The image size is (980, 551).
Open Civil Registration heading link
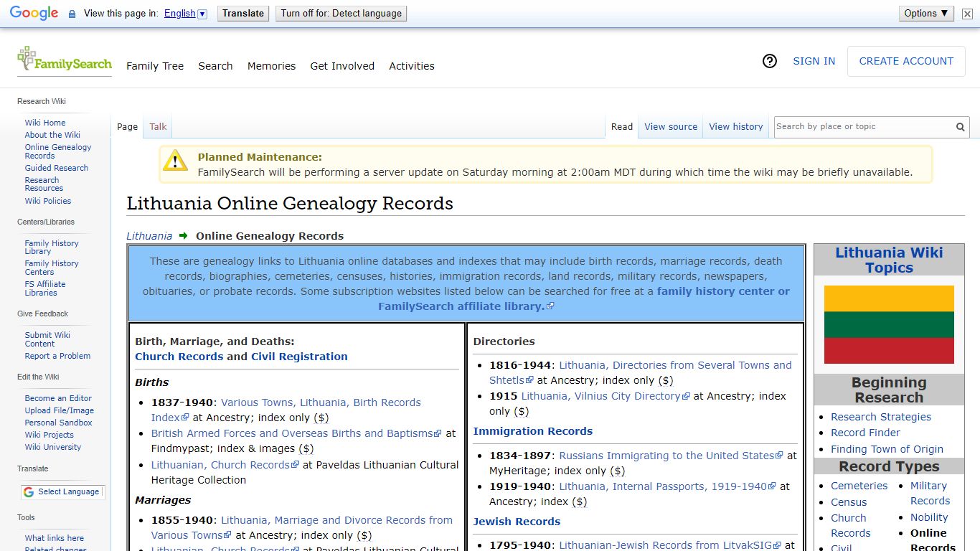pos(299,357)
